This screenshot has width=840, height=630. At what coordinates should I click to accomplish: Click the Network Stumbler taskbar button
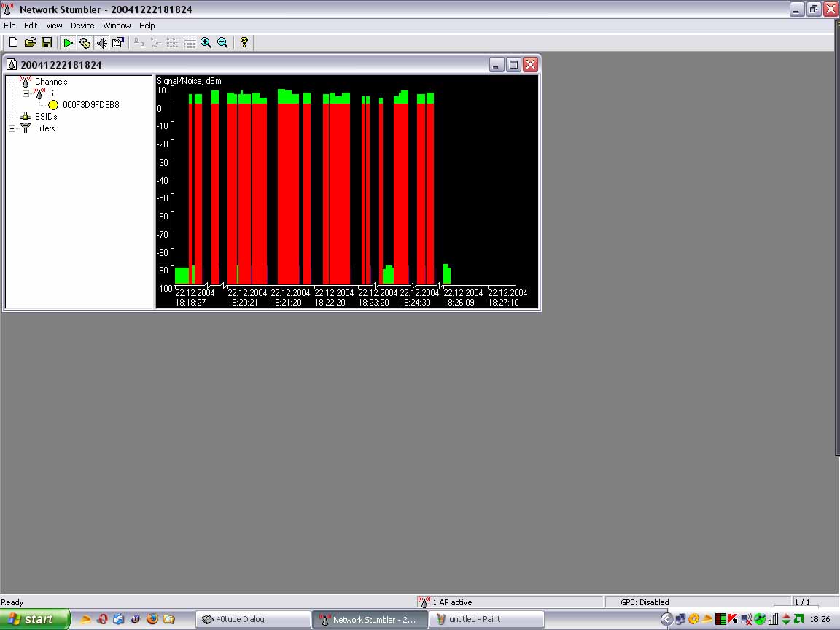[370, 620]
